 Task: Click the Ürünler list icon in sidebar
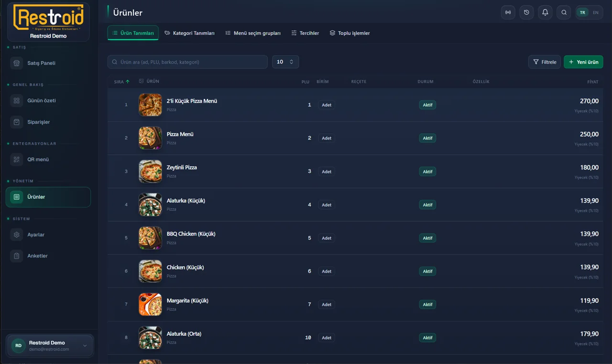[17, 197]
